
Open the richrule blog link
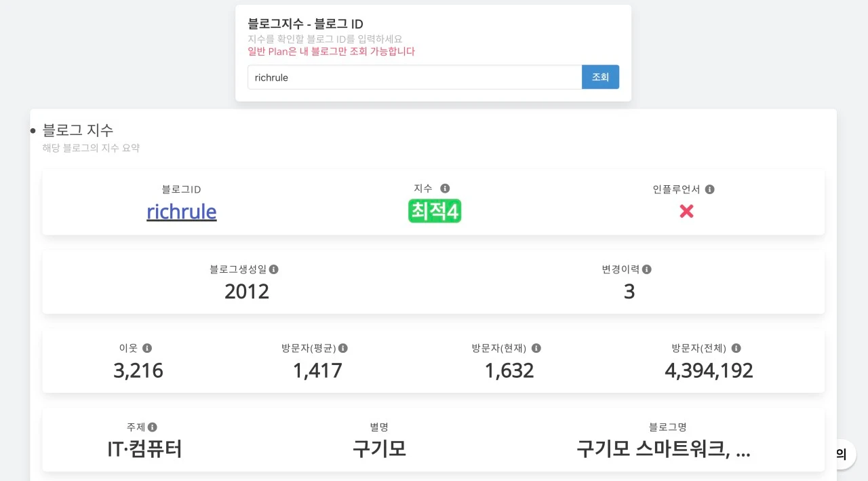click(x=182, y=212)
